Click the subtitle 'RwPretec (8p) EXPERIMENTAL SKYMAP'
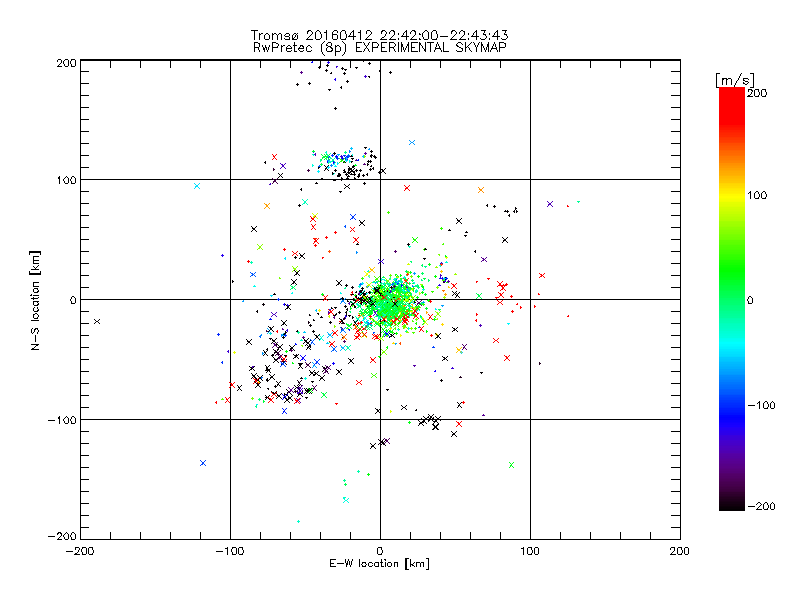 click(x=379, y=48)
